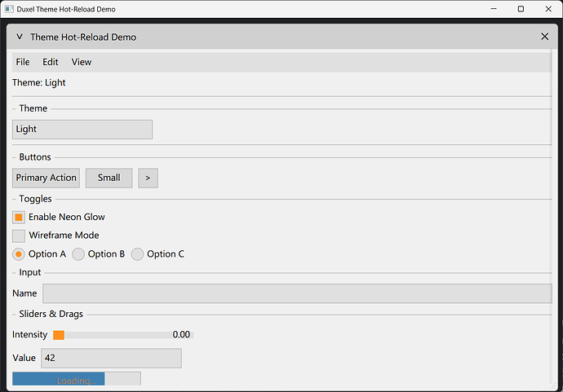Click the Loading progress bar

77,379
